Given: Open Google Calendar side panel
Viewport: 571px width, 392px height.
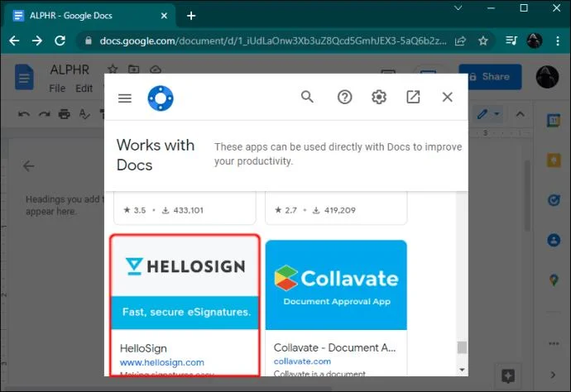Looking at the screenshot, I should (x=554, y=120).
